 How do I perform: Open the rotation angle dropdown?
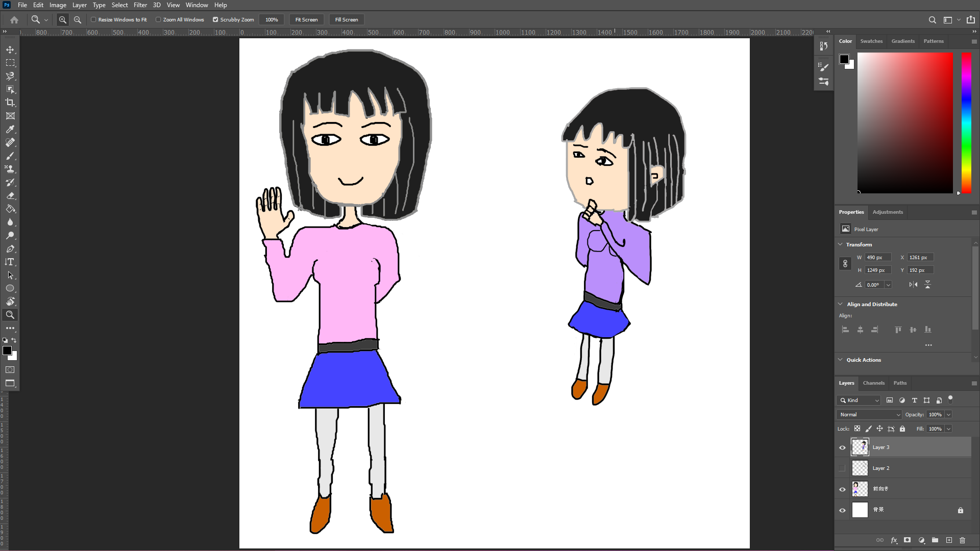click(x=889, y=285)
